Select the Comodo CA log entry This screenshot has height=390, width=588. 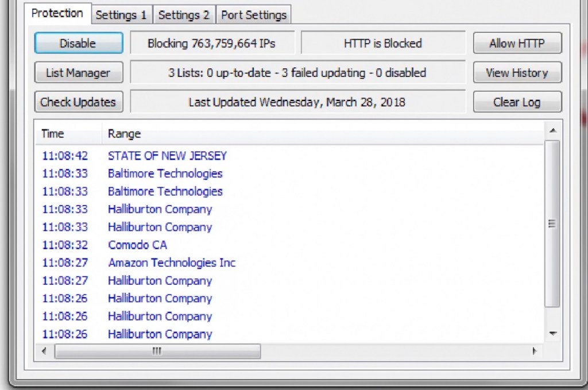click(x=137, y=245)
